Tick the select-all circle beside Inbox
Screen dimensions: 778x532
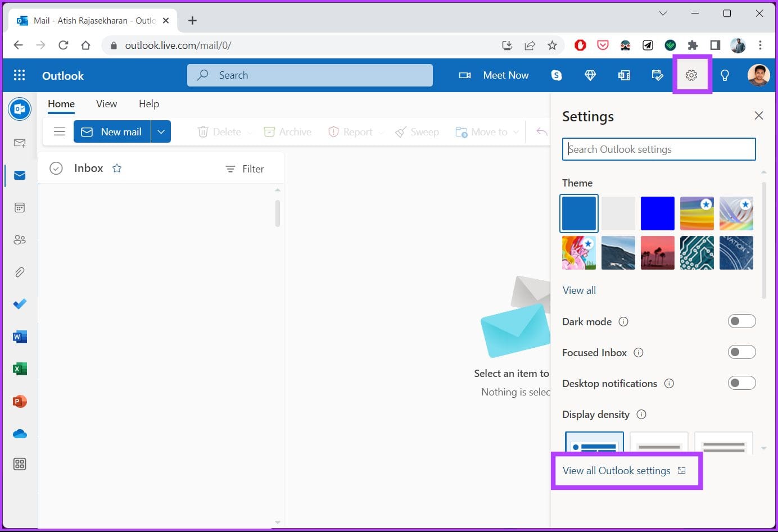point(56,168)
